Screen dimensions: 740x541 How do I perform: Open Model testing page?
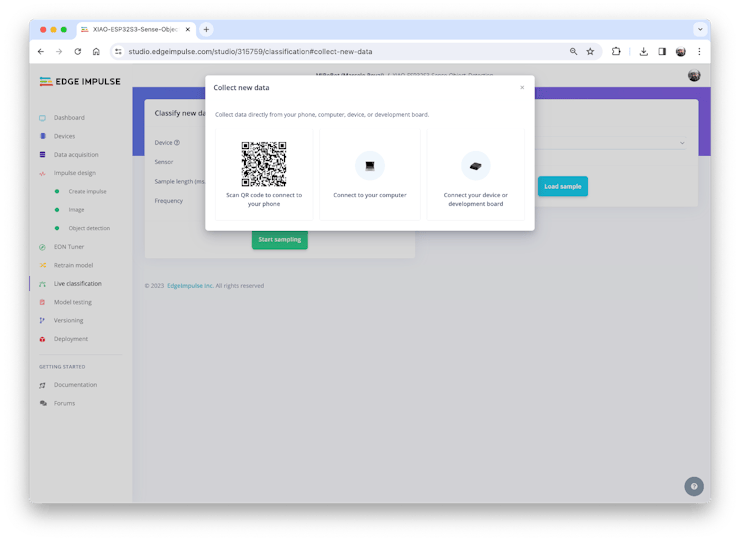73,302
